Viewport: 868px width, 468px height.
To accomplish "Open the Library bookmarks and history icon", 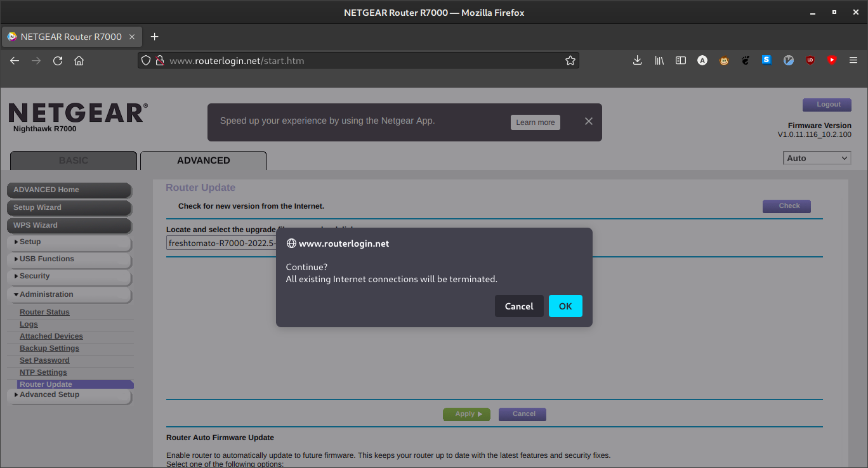I will click(659, 60).
